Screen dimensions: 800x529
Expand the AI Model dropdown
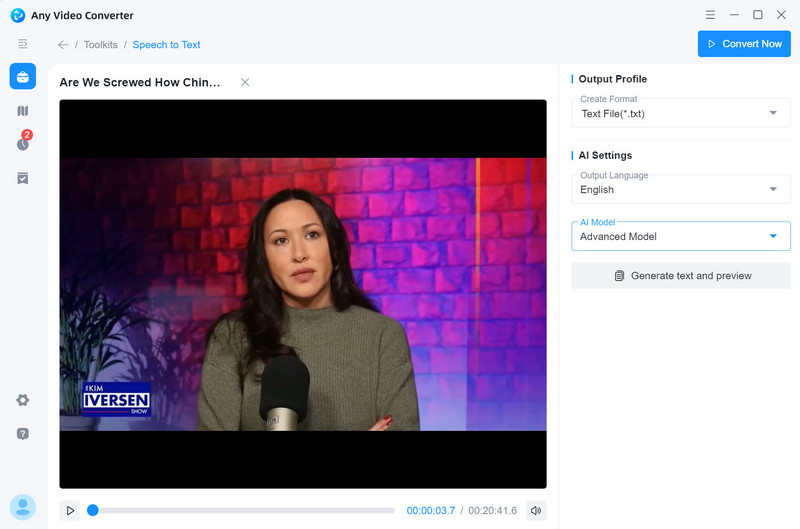click(x=680, y=237)
